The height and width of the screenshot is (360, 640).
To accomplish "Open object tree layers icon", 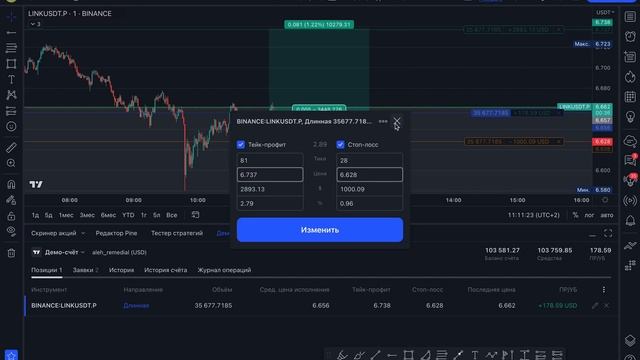I will 630,340.
